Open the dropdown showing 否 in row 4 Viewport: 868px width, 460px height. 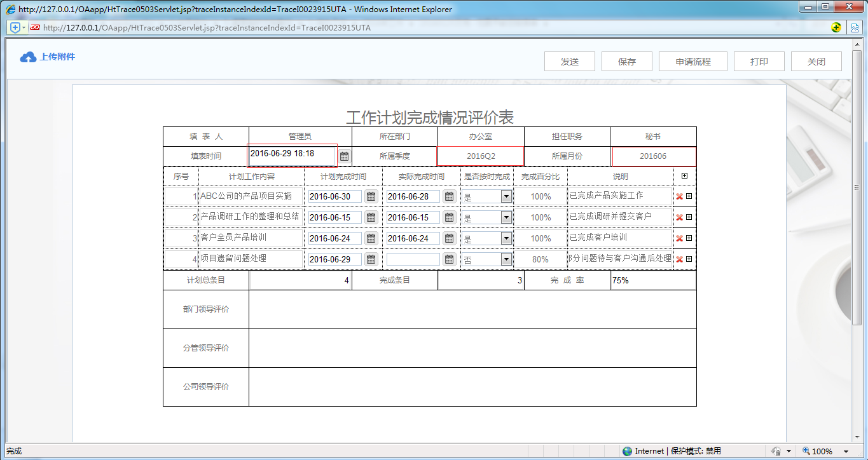pyautogui.click(x=506, y=259)
